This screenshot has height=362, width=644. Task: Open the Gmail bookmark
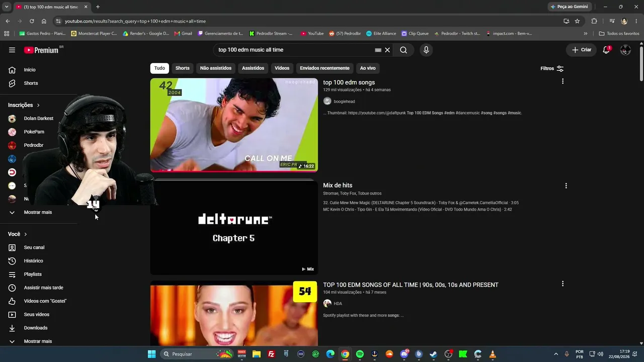[183, 34]
